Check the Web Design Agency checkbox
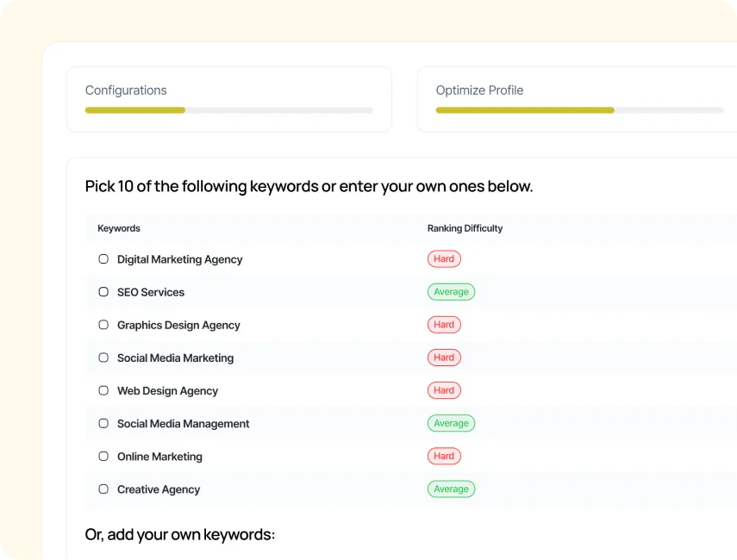 coord(103,390)
